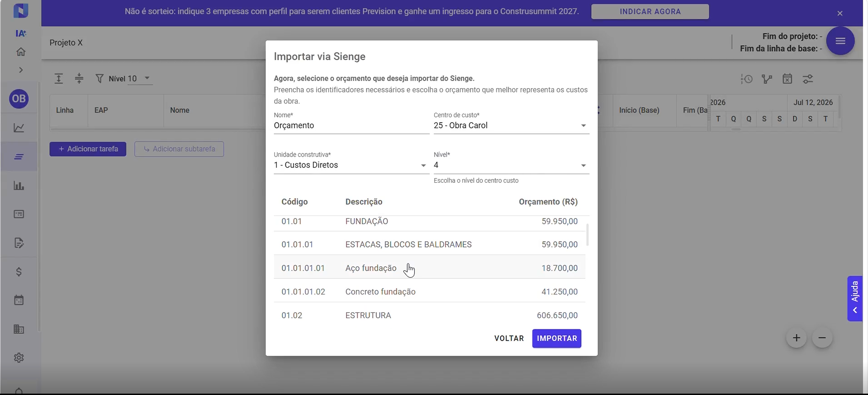Select the Aço fundação row
The image size is (868, 395).
pyautogui.click(x=429, y=268)
